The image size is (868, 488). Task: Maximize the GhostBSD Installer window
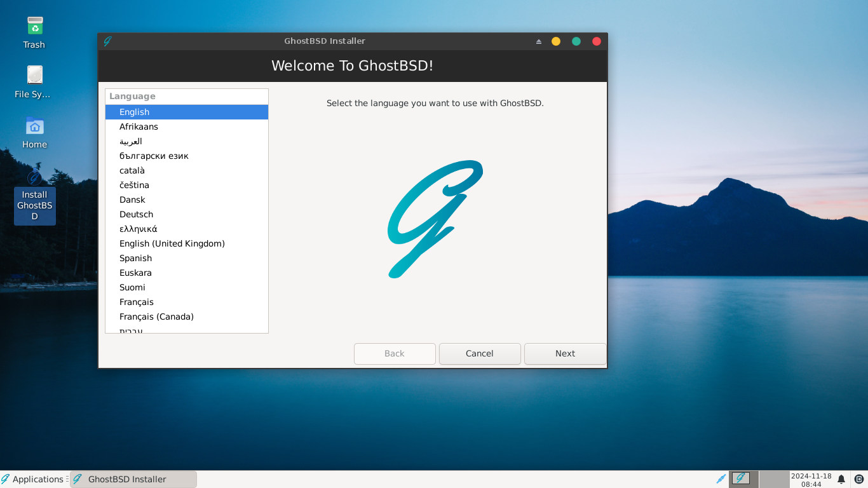click(576, 41)
